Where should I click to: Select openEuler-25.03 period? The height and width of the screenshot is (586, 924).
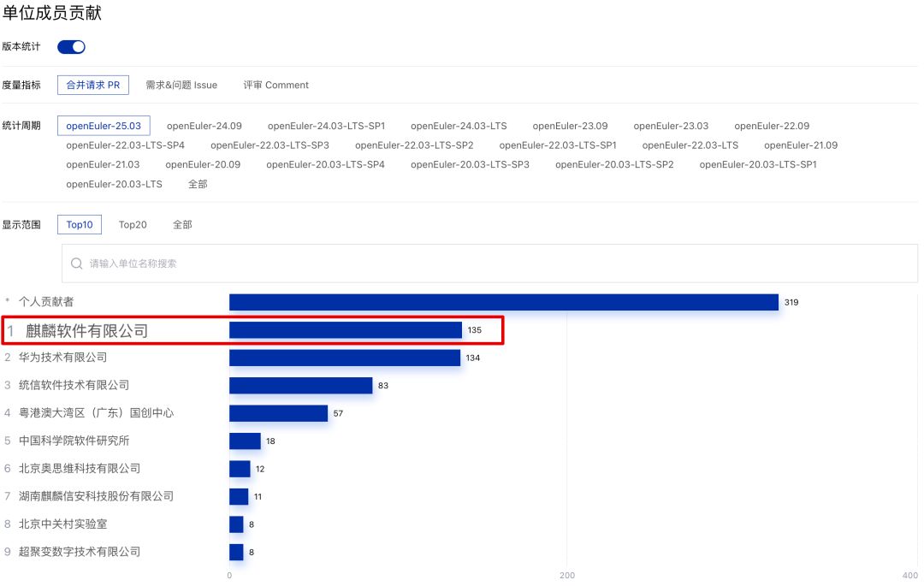[104, 126]
